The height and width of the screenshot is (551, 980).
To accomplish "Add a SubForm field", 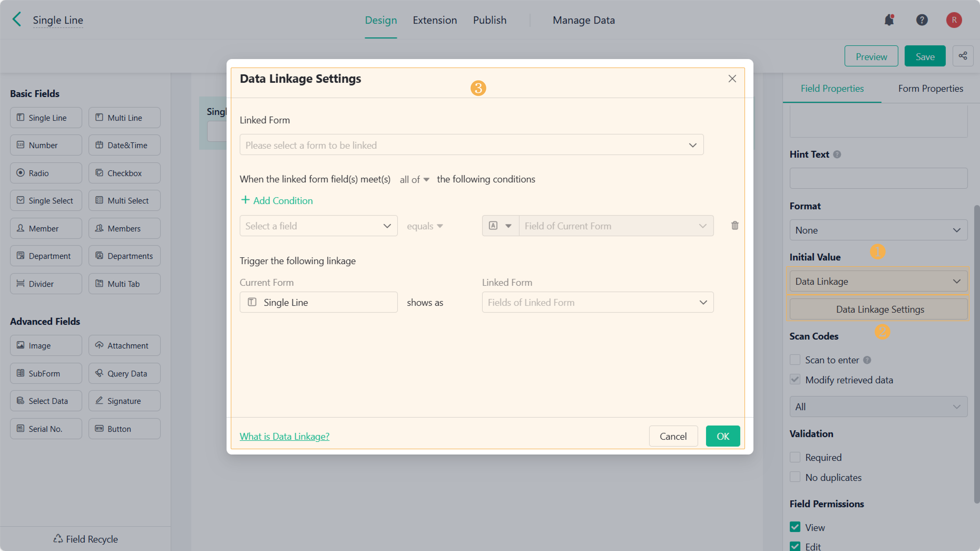I will [46, 373].
